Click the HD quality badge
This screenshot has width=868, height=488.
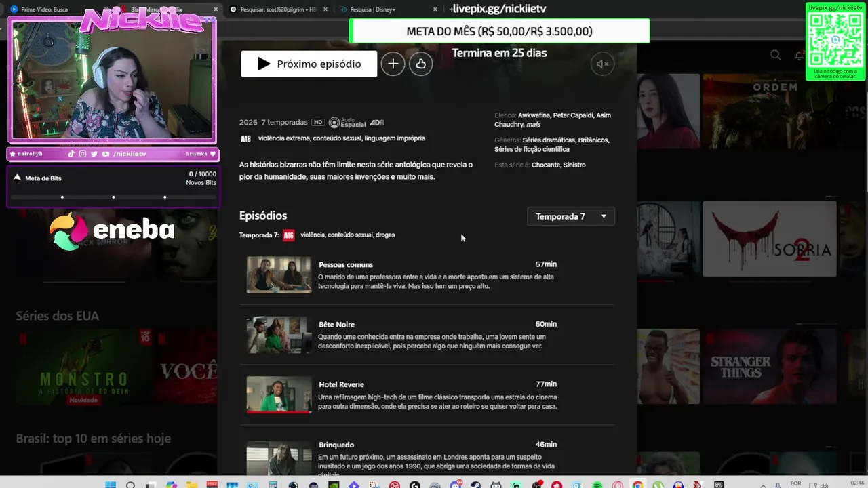coord(318,123)
